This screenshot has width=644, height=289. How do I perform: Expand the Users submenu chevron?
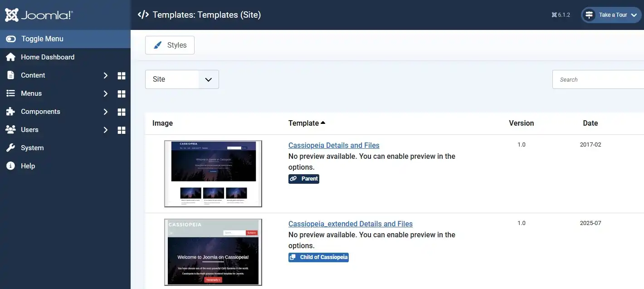(x=106, y=130)
